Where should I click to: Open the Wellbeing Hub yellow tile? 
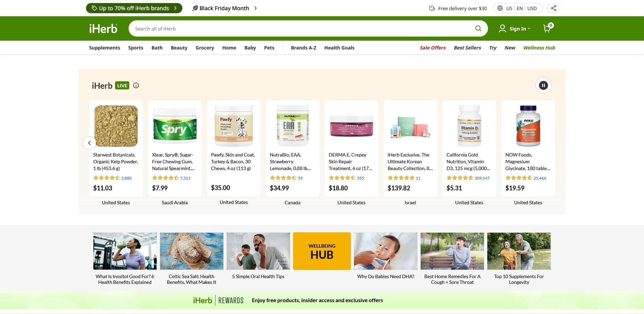point(322,251)
